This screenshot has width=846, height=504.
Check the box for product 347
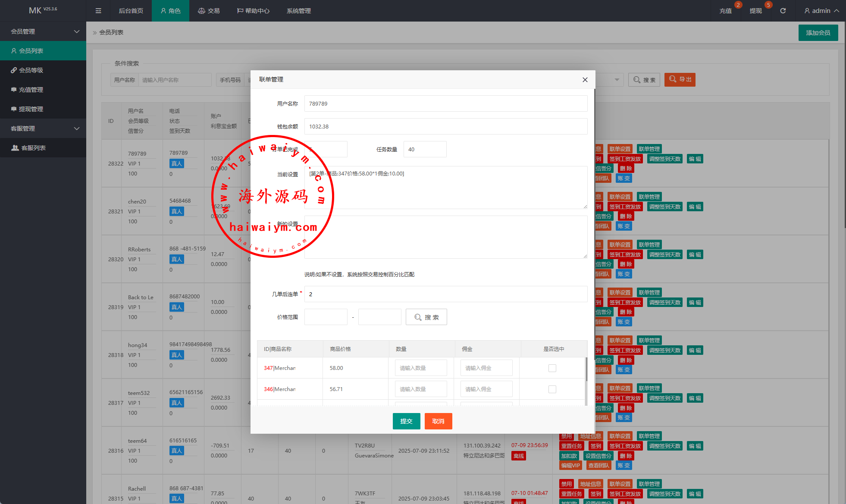[x=552, y=368]
